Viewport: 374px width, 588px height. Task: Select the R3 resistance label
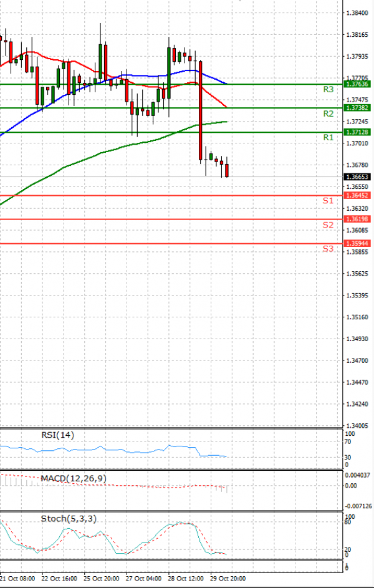click(328, 89)
